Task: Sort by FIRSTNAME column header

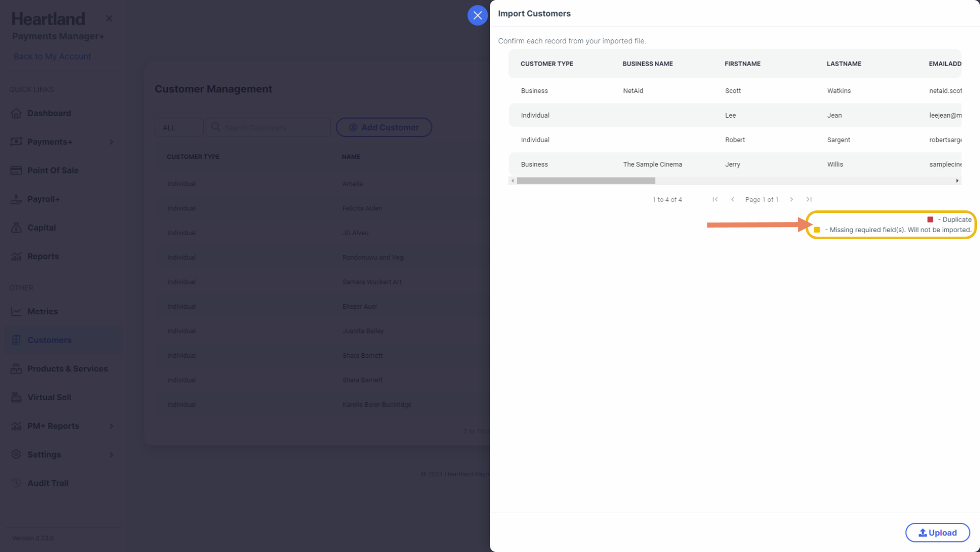Action: [x=742, y=64]
